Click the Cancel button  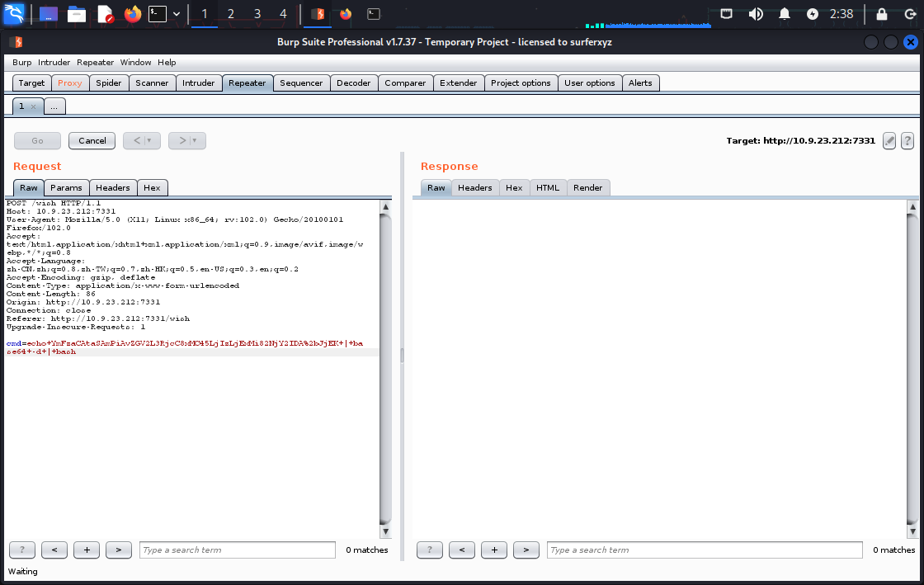point(92,141)
